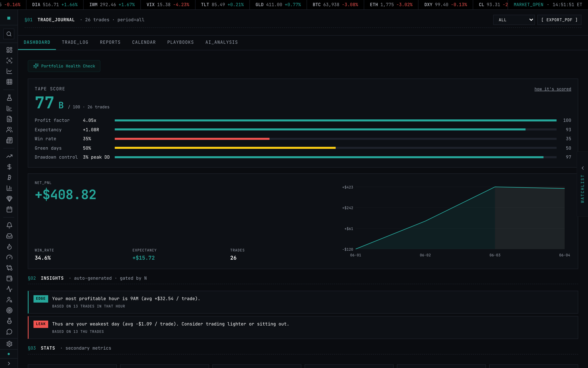Screen dimensions: 588x368
Task: Click the IWM 292.46 ticker item
Action: point(112,5)
